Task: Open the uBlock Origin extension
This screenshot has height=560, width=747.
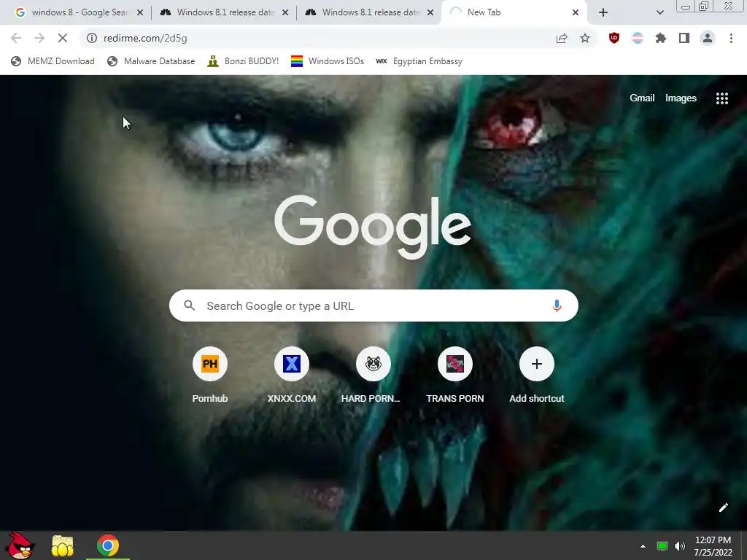Action: tap(614, 38)
